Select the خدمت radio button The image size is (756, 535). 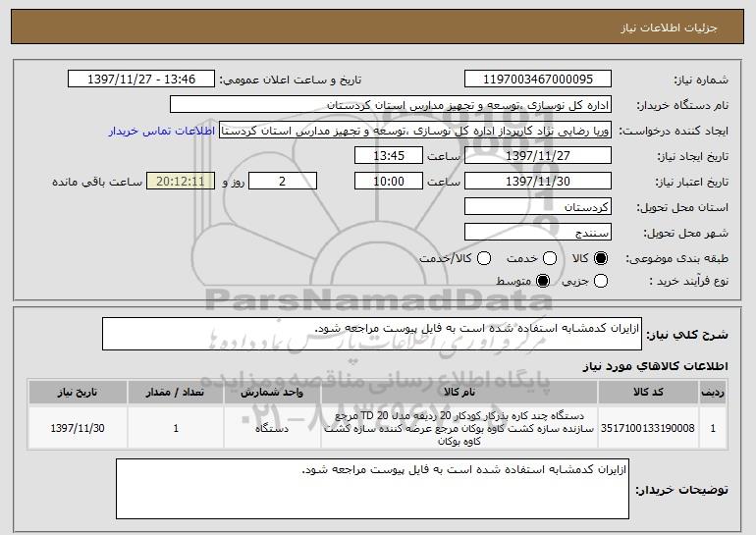(x=550, y=258)
